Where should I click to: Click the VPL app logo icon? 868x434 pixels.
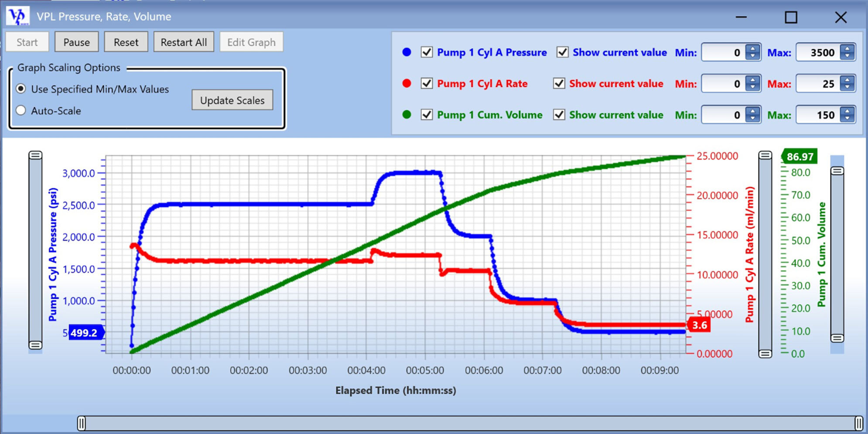pyautogui.click(x=18, y=16)
